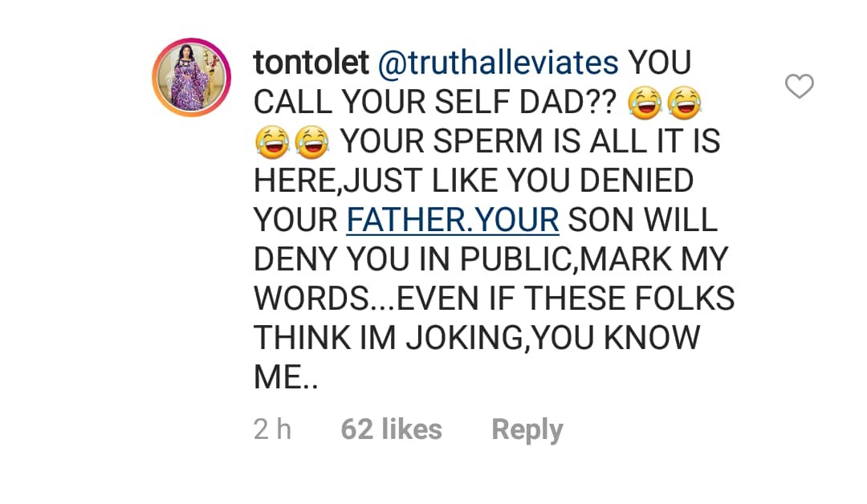This screenshot has height=504, width=867.
Task: Click the "2 h" timestamp
Action: pos(272,429)
